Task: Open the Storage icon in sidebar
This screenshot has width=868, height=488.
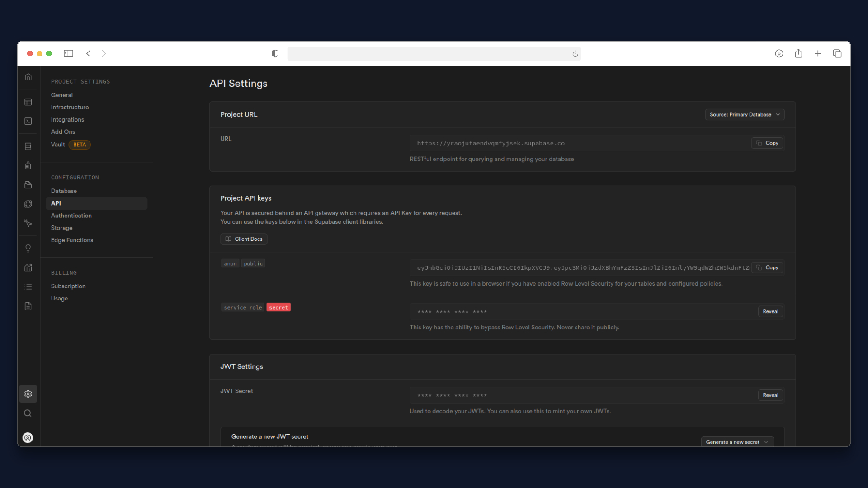Action: (x=28, y=185)
